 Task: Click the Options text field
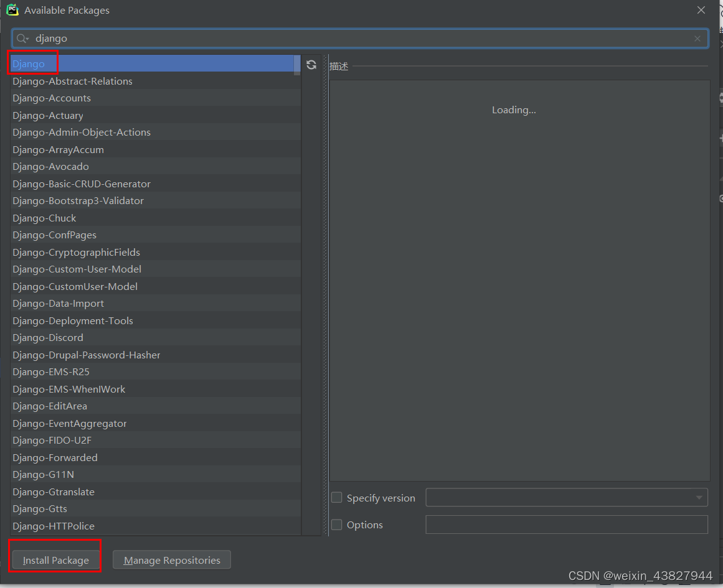567,525
